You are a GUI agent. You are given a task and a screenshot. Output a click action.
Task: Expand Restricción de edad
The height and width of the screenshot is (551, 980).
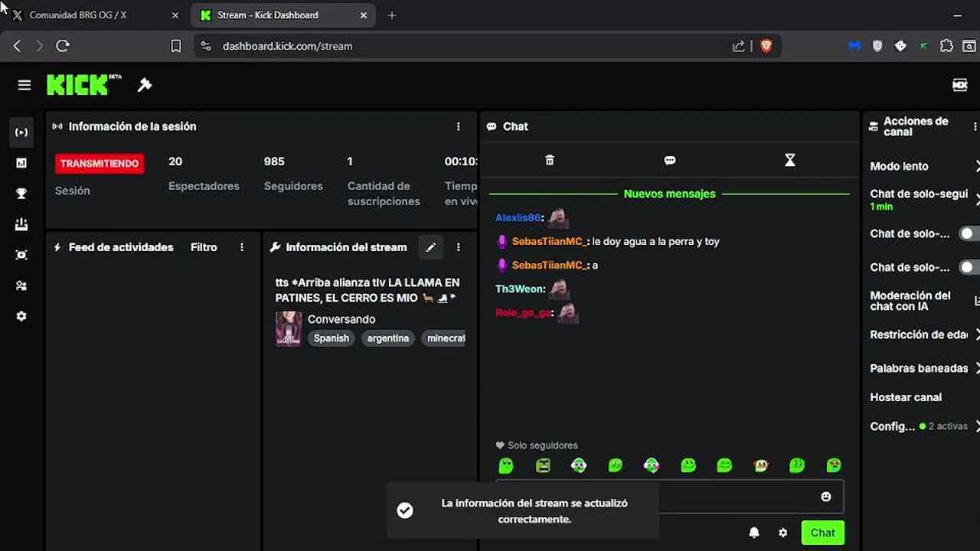coord(977,334)
